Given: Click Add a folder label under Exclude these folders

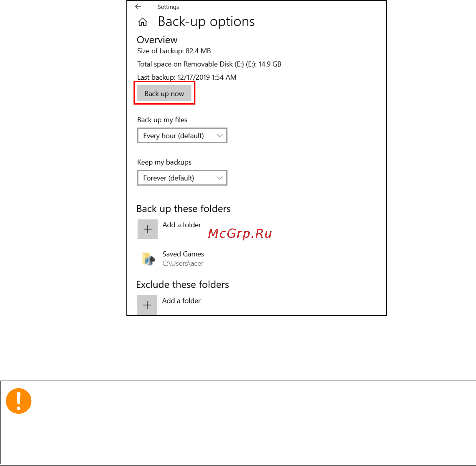Looking at the screenshot, I should tap(181, 300).
